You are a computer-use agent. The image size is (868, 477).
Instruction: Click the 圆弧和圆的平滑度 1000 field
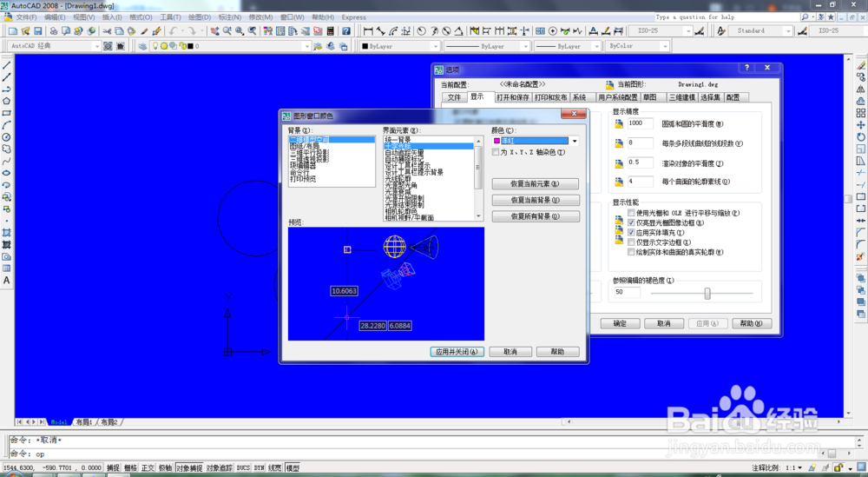tap(640, 123)
